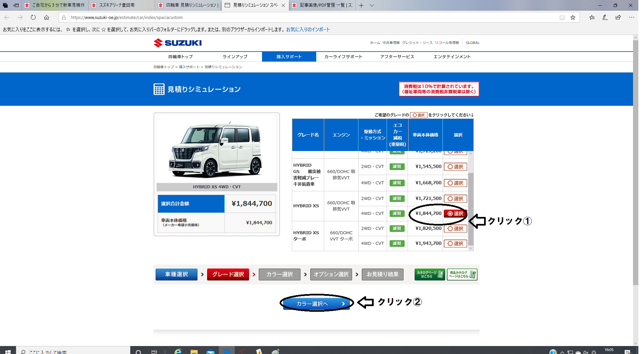The image size is (644, 354).
Task: Toggle reading view icon in address bar
Action: click(x=562, y=18)
